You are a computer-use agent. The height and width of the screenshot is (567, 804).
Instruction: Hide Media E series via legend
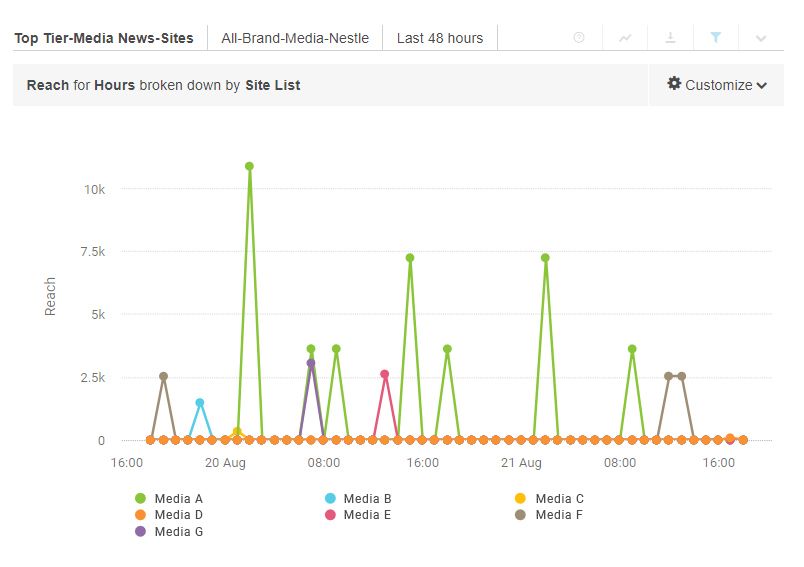point(367,515)
